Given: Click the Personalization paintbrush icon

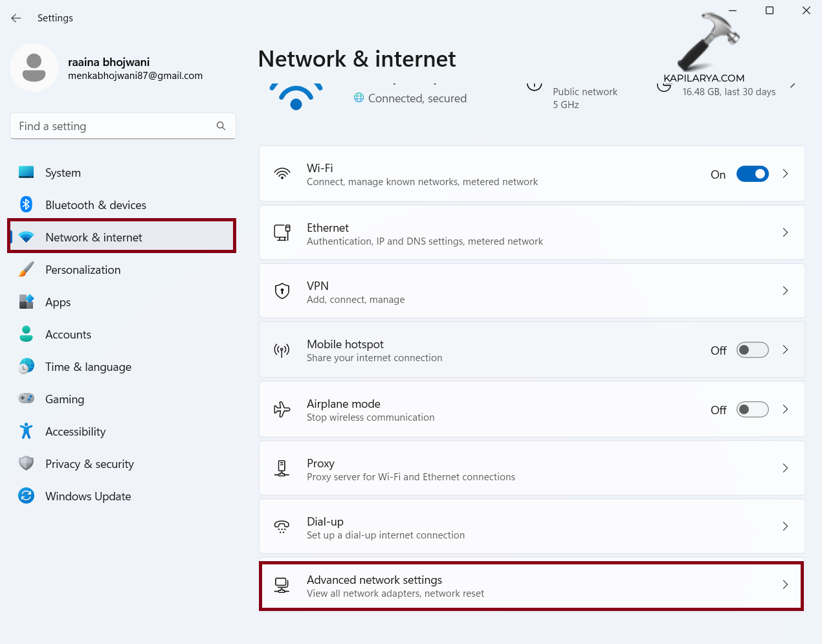Looking at the screenshot, I should pos(26,269).
